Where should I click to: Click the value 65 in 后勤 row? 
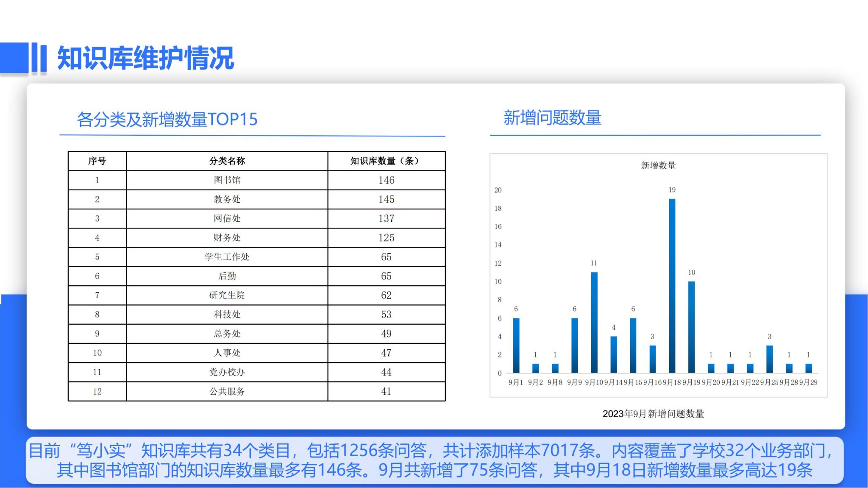386,276
